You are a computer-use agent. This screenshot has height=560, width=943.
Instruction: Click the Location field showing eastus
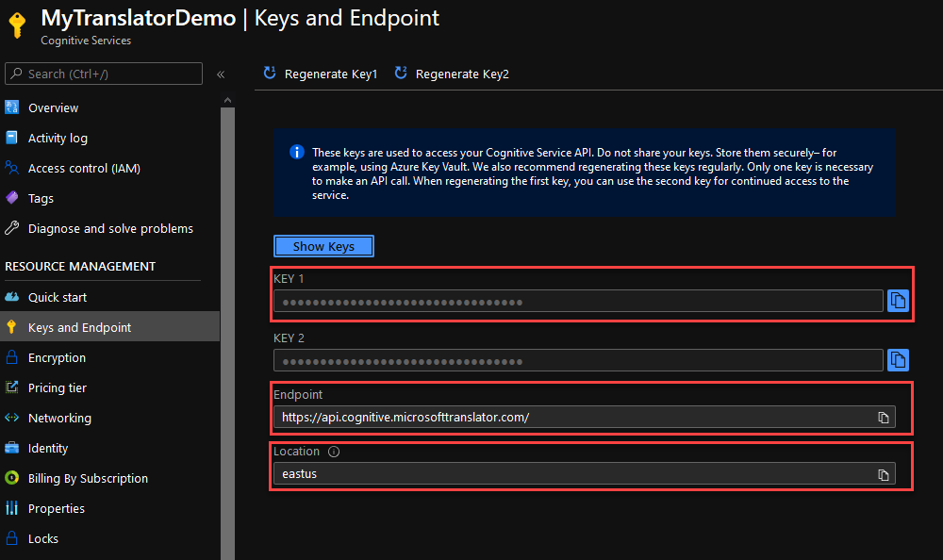click(584, 473)
